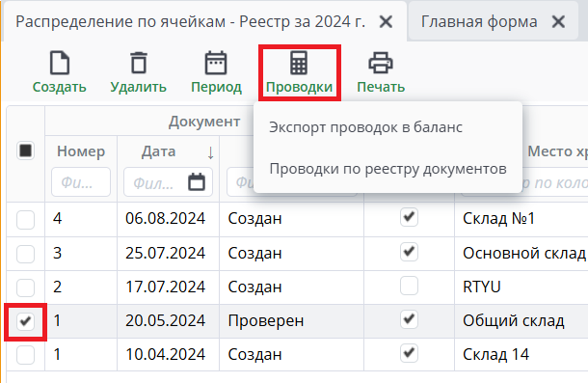Click the Создать new document icon

[x=60, y=63]
